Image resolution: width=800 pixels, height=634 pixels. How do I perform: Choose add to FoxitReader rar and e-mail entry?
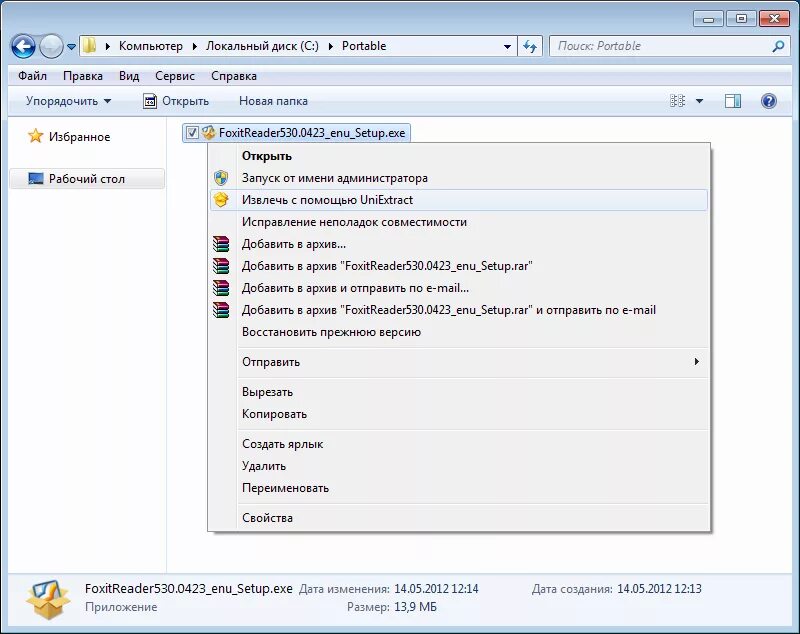click(459, 310)
